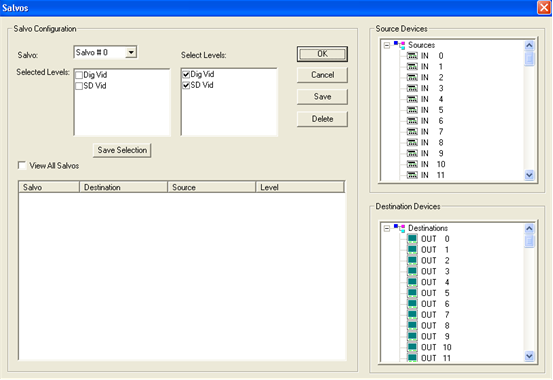Click the OUT 1 destination monitor icon
The width and height of the screenshot is (553, 380).
click(x=412, y=250)
